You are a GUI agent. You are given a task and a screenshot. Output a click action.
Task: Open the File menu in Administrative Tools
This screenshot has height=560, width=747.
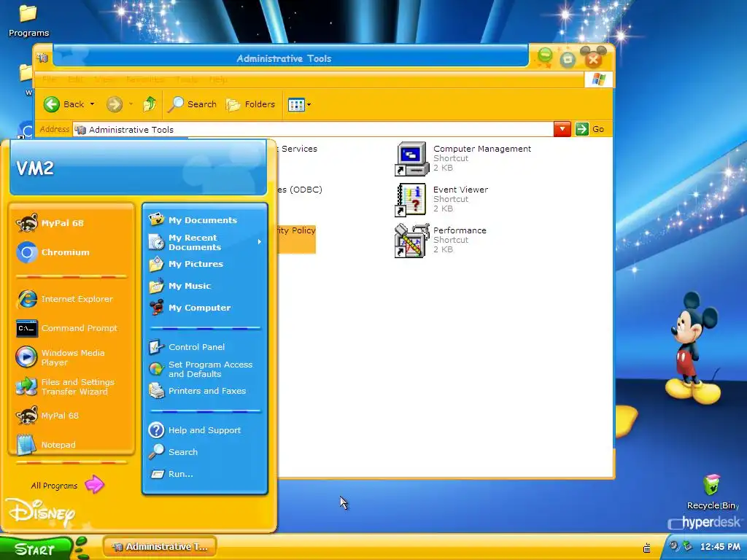point(49,79)
